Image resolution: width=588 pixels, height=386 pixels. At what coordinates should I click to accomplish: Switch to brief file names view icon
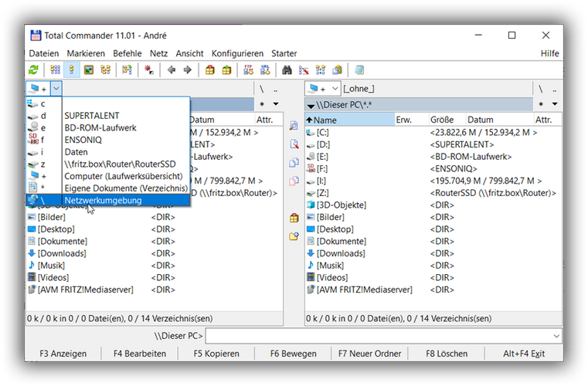tap(55, 69)
